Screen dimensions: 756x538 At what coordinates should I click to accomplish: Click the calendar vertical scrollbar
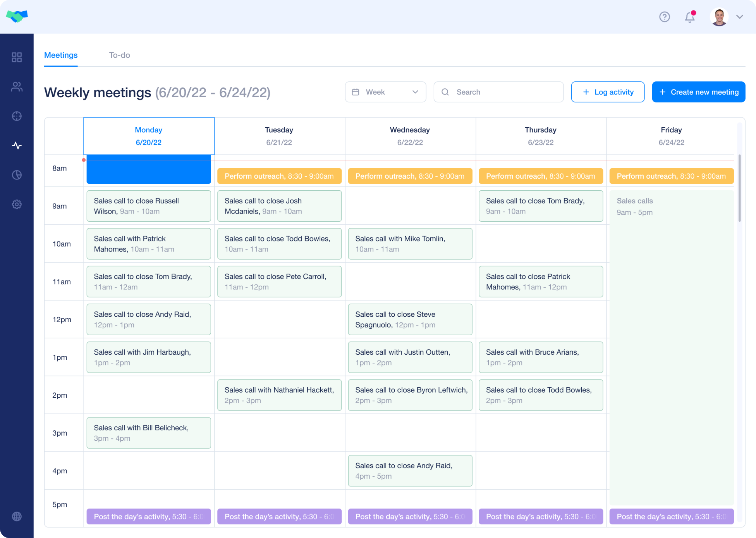click(x=739, y=188)
